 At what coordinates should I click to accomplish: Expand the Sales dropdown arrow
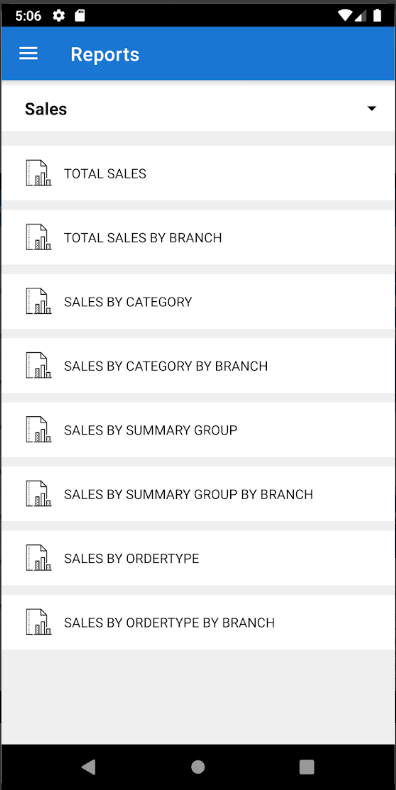372,108
